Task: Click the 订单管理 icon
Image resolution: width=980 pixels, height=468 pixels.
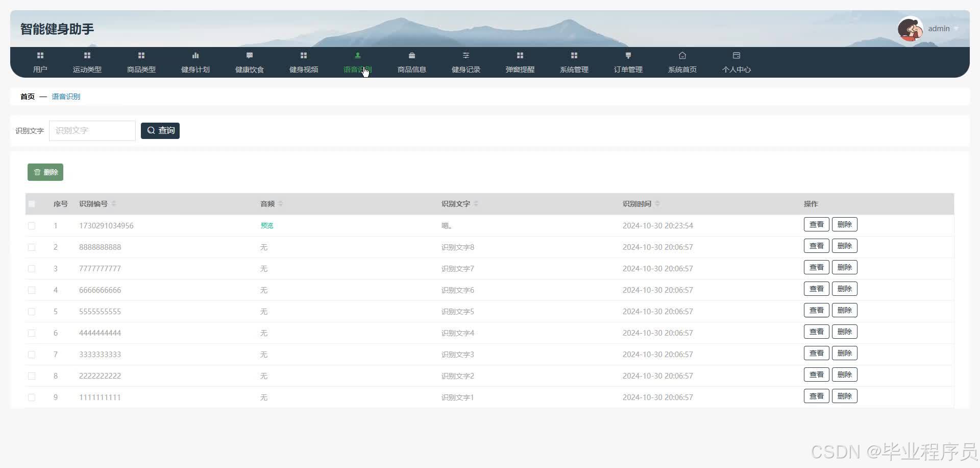Action: point(628,55)
